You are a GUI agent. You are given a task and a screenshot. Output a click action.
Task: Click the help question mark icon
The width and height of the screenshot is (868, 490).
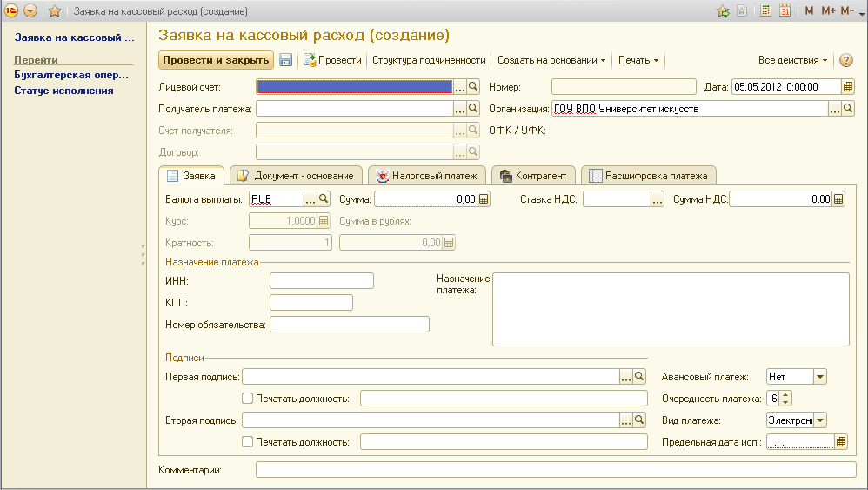tap(845, 60)
